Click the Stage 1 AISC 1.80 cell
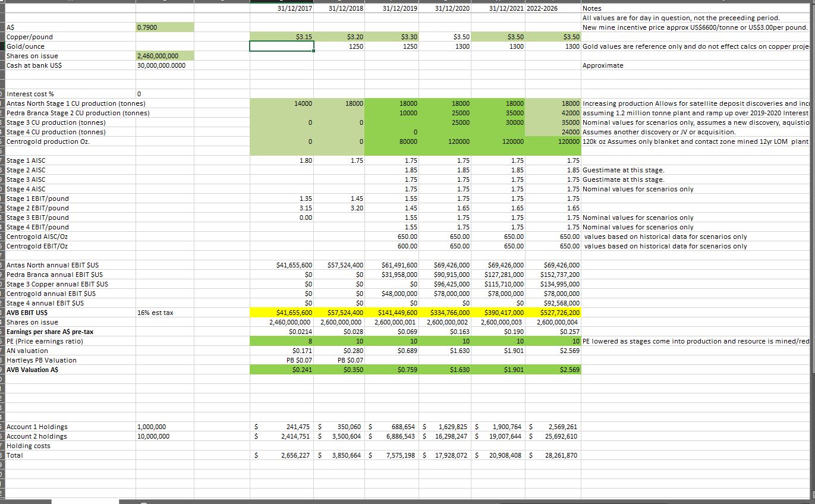815x504 pixels. (x=282, y=160)
